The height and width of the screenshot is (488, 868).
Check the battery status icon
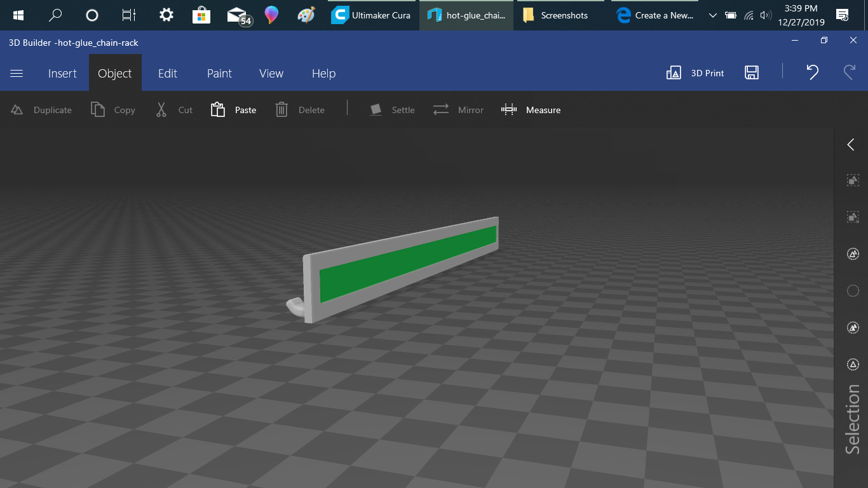point(731,15)
